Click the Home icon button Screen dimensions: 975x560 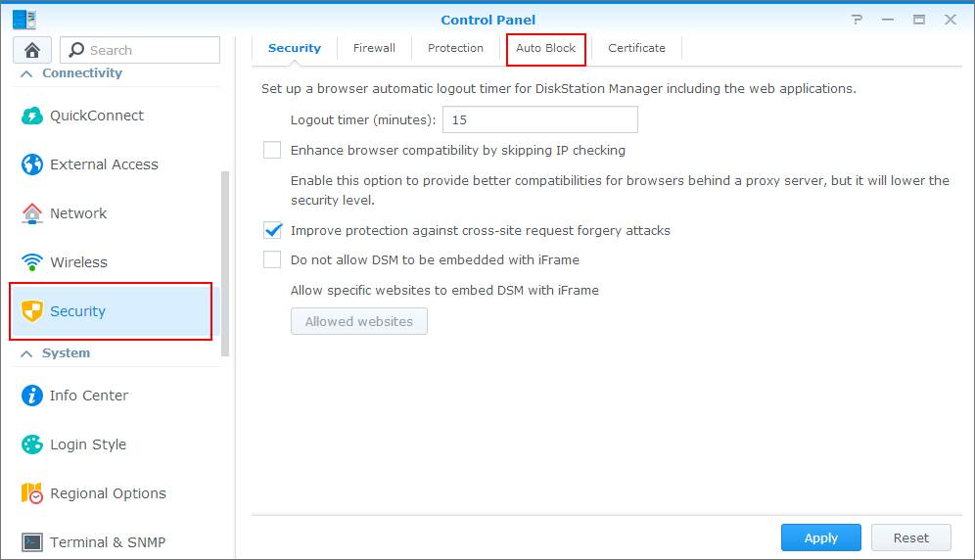tap(32, 50)
